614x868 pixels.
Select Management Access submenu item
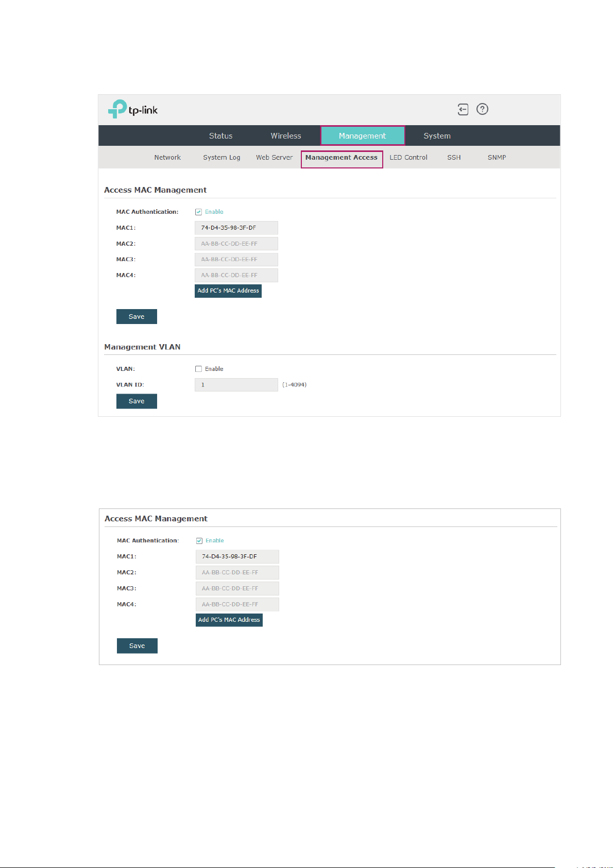pyautogui.click(x=342, y=158)
